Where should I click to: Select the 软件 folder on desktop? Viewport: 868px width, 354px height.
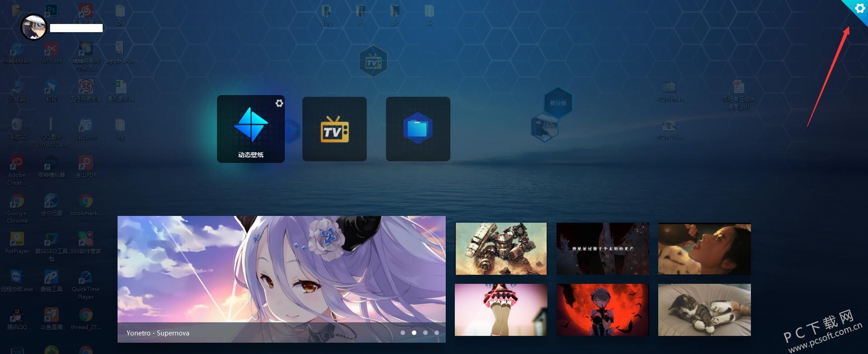120,15
